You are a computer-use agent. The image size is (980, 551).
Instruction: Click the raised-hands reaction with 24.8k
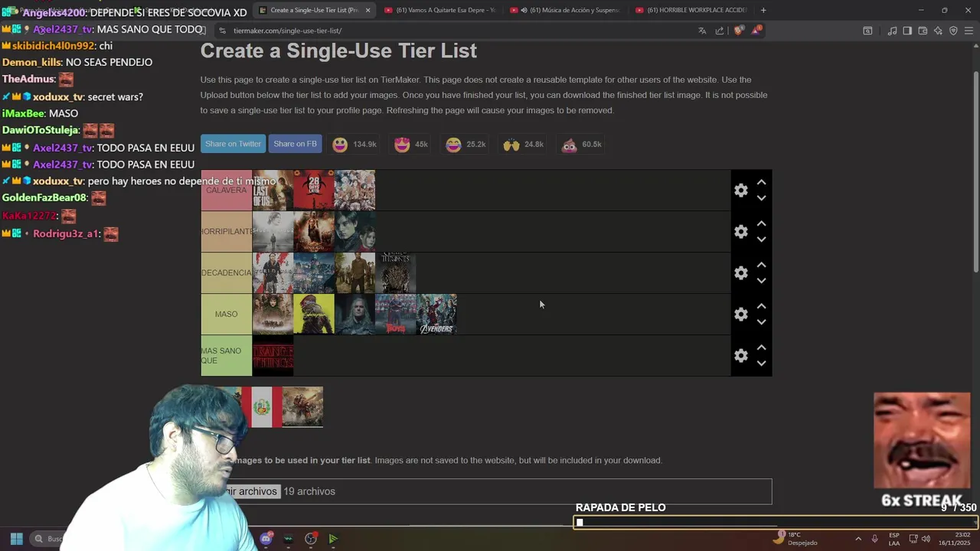(524, 145)
